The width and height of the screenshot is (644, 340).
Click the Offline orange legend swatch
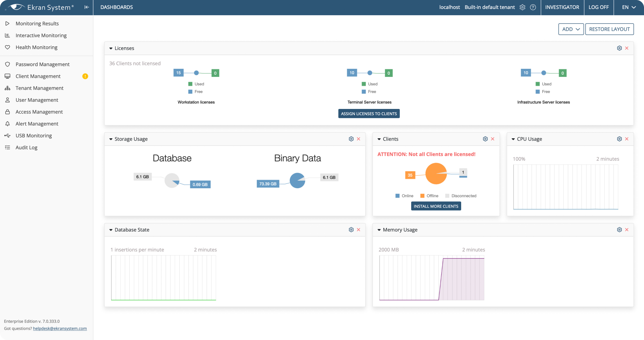click(x=422, y=196)
